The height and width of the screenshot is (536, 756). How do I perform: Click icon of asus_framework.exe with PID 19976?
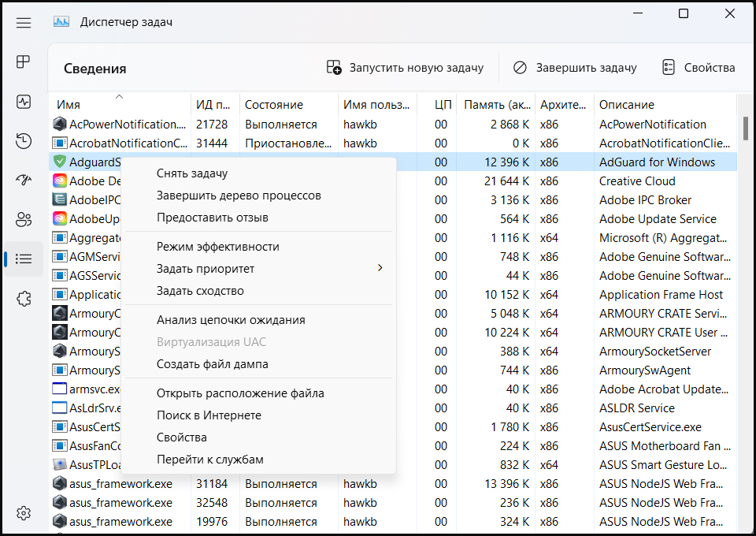(59, 521)
